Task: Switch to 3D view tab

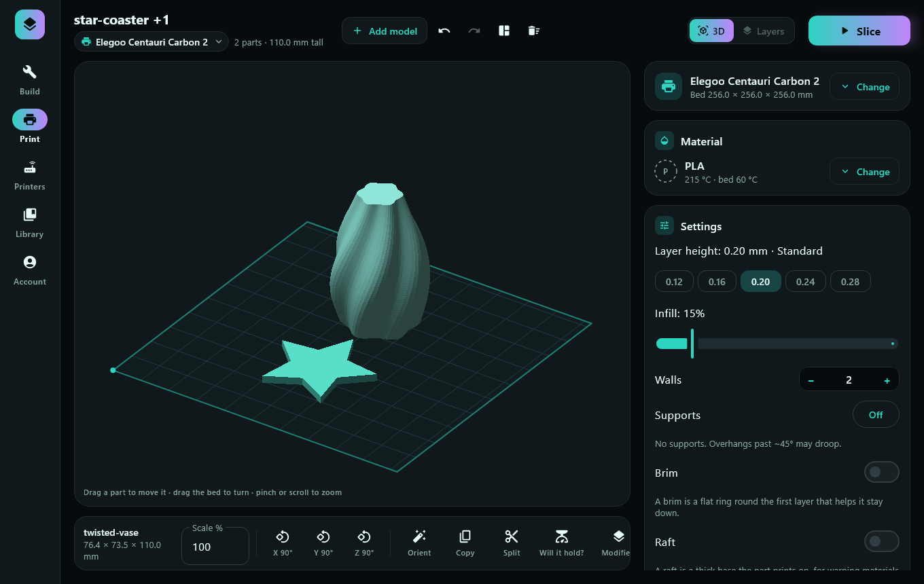Action: coord(711,31)
